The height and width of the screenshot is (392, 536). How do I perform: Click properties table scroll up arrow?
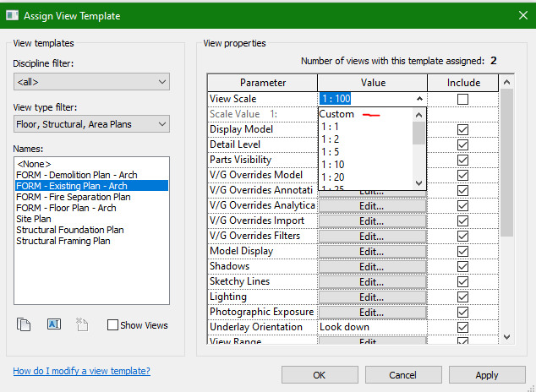(x=506, y=82)
